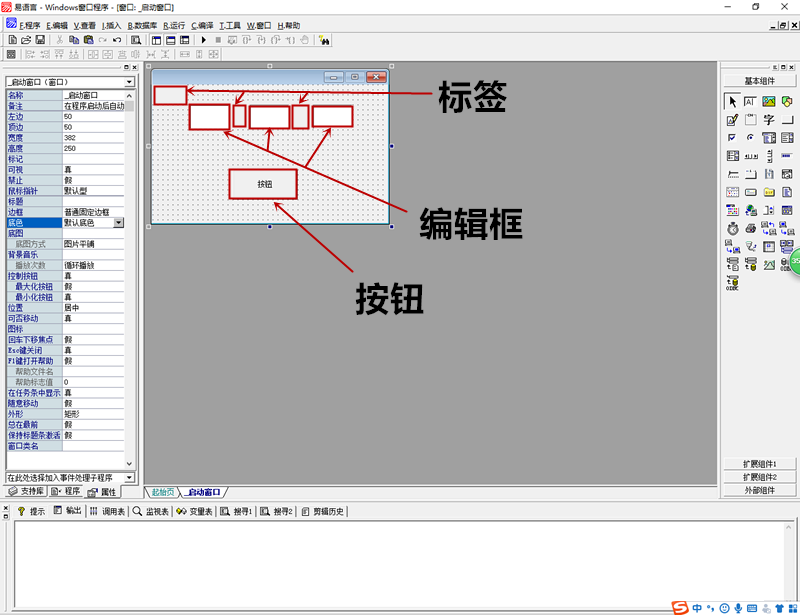
Task: Pick the directory box folder icon
Action: pyautogui.click(x=769, y=192)
